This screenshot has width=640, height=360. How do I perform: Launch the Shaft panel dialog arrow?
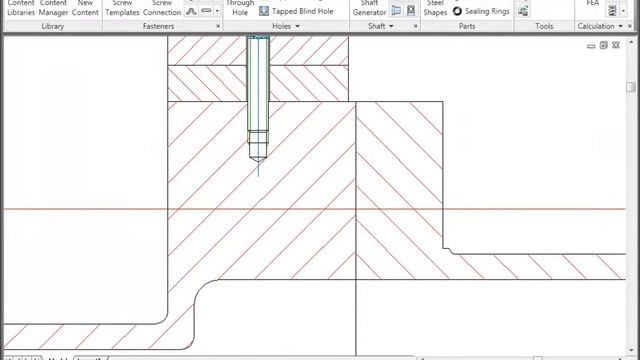[416, 26]
